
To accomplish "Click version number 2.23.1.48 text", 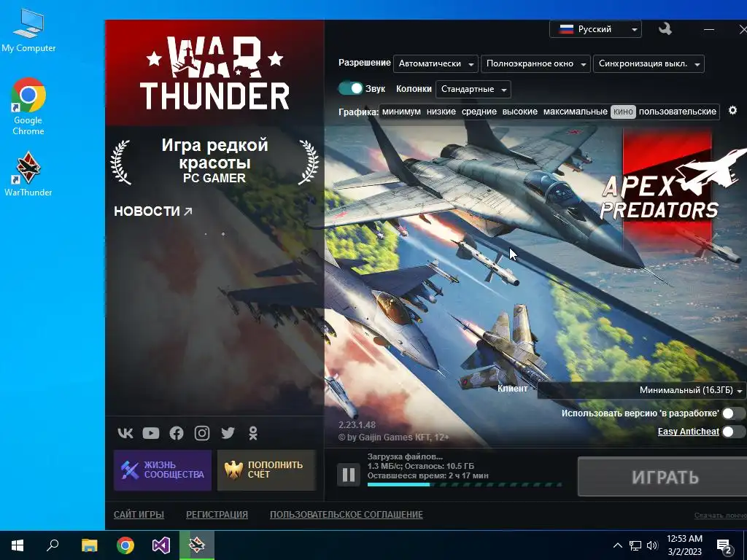I will (x=357, y=425).
